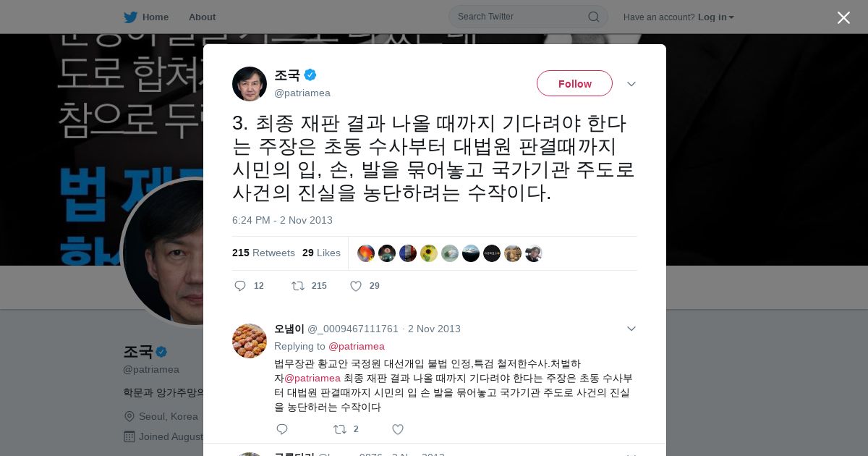Like the main tweet with heart icon
The height and width of the screenshot is (456, 868).
pos(356,286)
